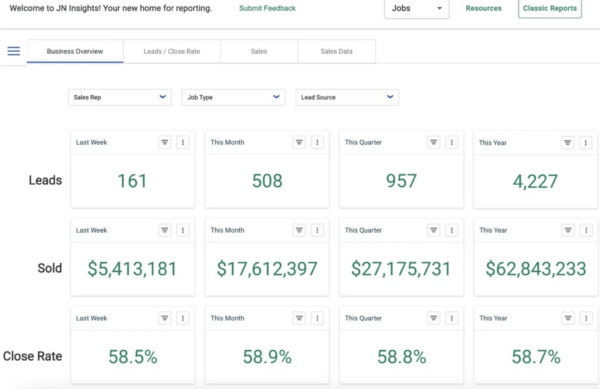Filter the Sold This Month card
Viewport: 600px width, 389px height.
(299, 230)
